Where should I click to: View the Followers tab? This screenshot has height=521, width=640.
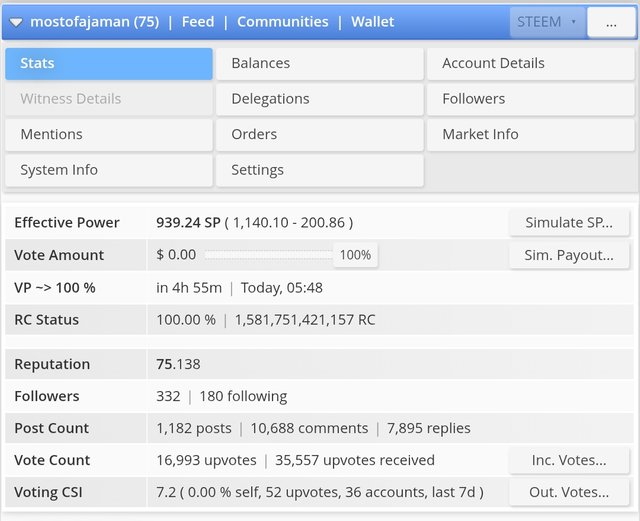pyautogui.click(x=531, y=99)
